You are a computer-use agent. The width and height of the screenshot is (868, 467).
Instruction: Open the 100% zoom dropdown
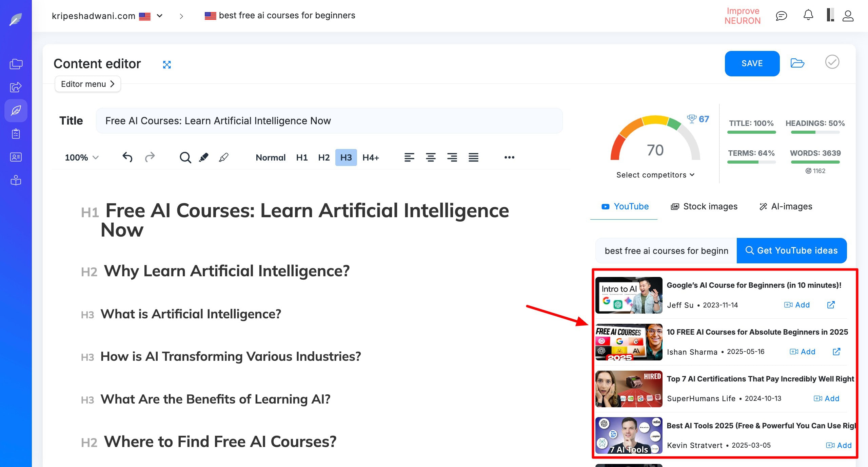click(81, 157)
